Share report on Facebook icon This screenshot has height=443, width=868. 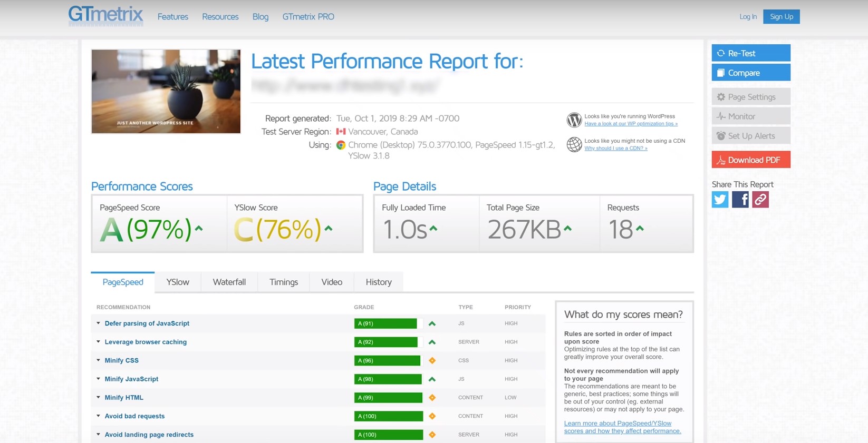tap(740, 200)
